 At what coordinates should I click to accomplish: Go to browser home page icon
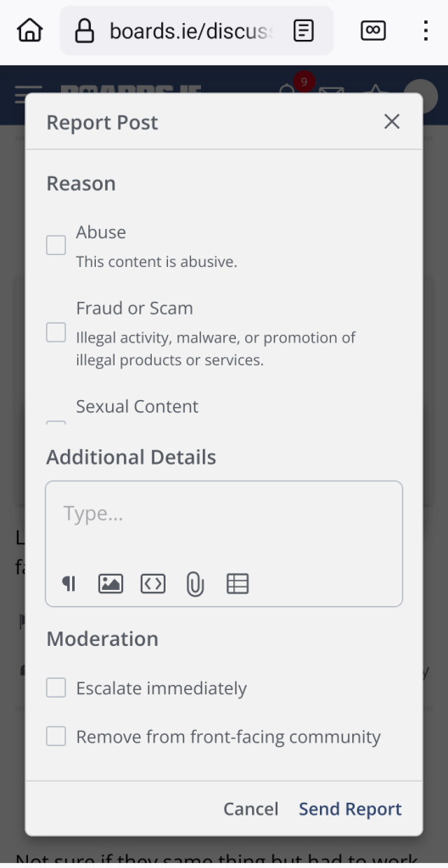[x=30, y=31]
